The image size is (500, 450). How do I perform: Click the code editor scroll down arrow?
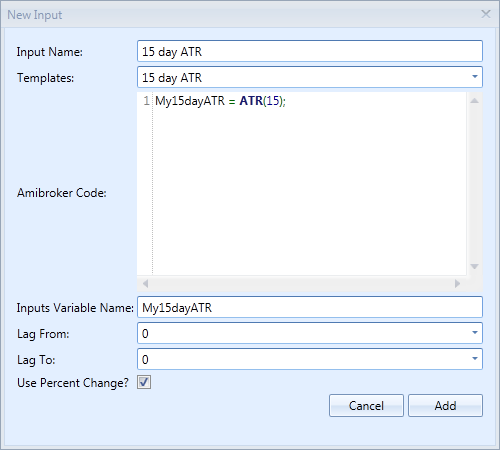point(474,266)
